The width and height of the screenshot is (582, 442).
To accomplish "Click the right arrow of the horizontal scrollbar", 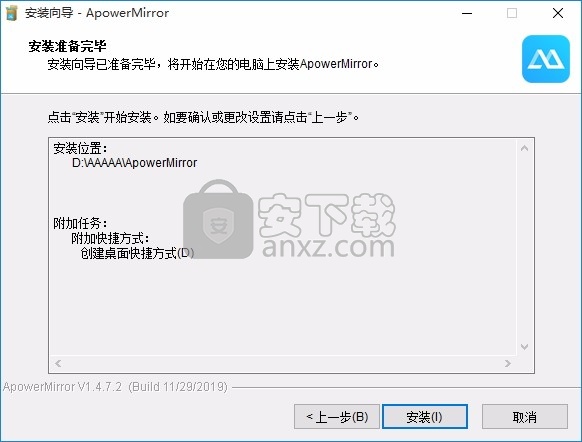I will [508, 363].
